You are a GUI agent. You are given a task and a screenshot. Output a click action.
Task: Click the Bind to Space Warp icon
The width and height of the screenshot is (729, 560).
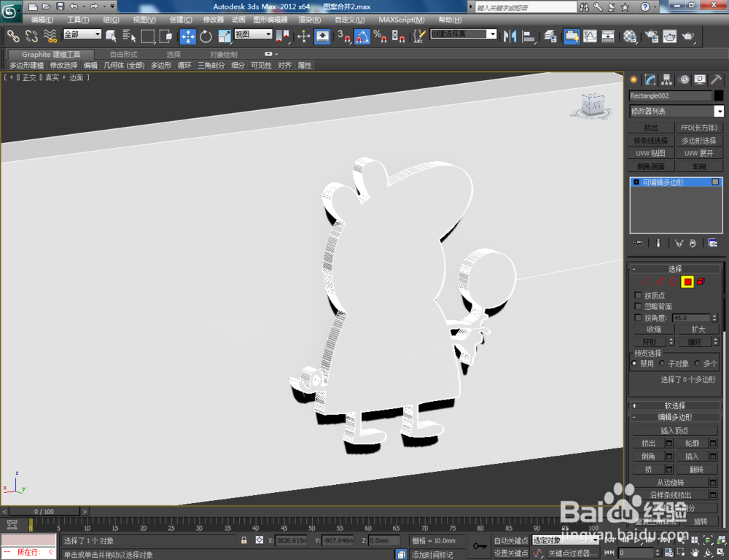(x=50, y=36)
